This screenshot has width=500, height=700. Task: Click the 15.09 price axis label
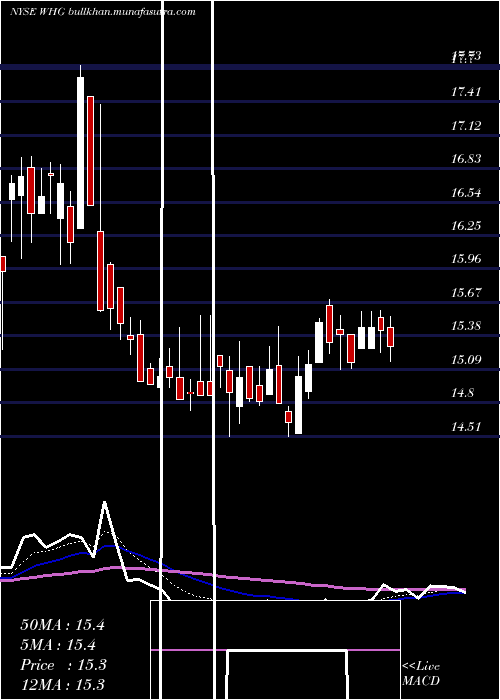[x=466, y=359]
